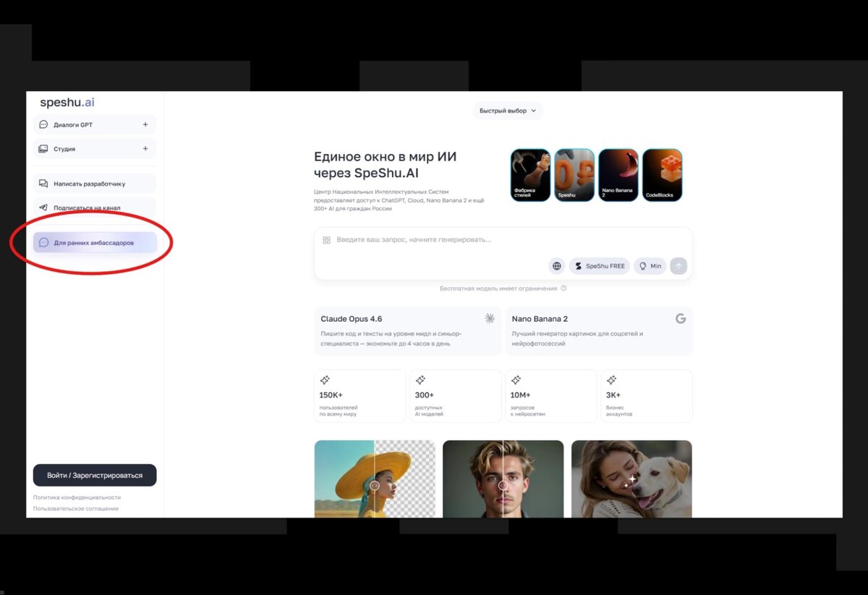The width and height of the screenshot is (868, 595).
Task: Click the paper plane icon beside Подписаться на канал
Action: 43,207
